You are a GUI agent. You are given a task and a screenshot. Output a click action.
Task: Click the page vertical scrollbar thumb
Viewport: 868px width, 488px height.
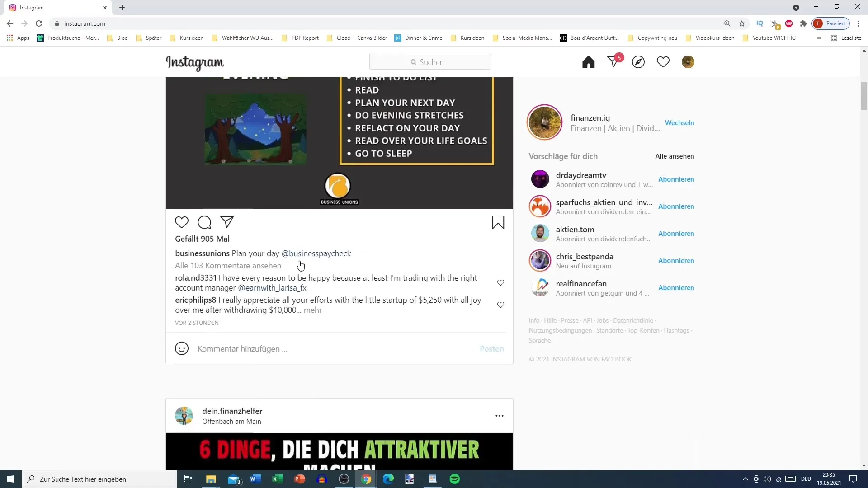click(864, 96)
